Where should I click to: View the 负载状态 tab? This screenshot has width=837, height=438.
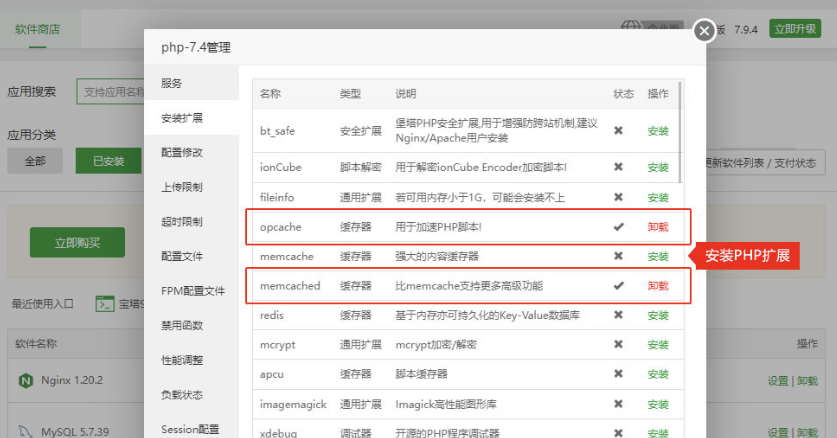pyautogui.click(x=182, y=395)
